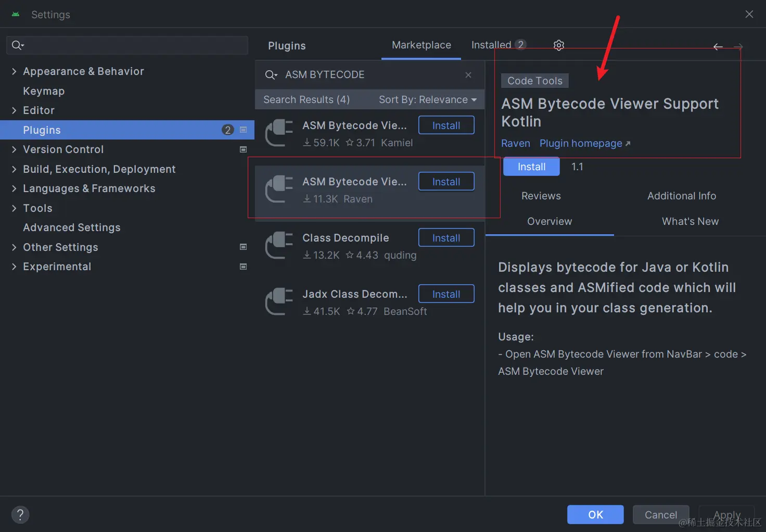Click the Android Studio logo in title bar
This screenshot has width=766, height=532.
[x=16, y=15]
